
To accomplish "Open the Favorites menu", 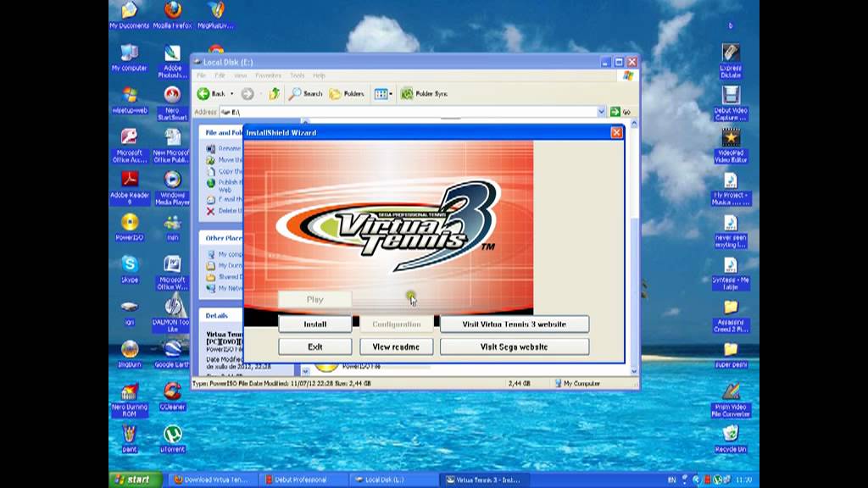I will [269, 75].
